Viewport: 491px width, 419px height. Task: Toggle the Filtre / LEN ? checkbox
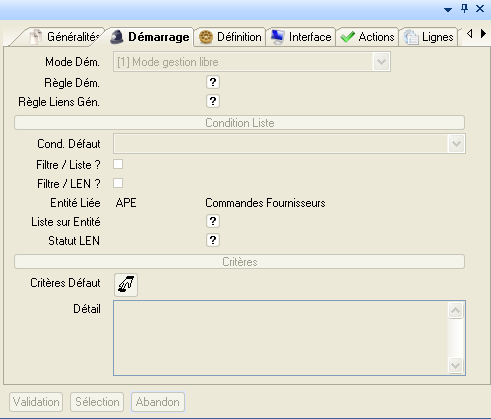(x=118, y=183)
